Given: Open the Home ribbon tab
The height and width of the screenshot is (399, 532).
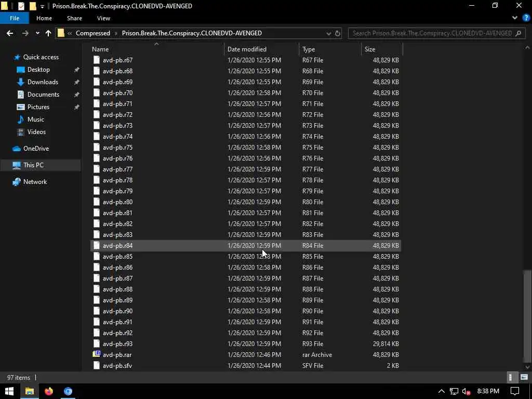Looking at the screenshot, I should pyautogui.click(x=44, y=18).
